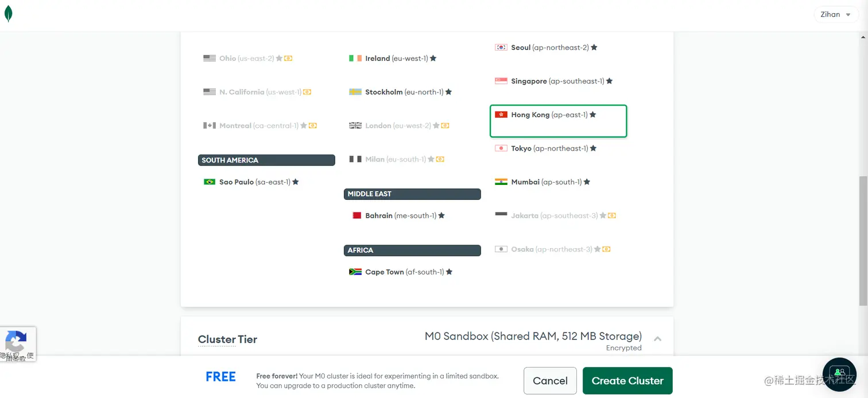This screenshot has height=398, width=868.
Task: Click the Canadian flag next to Montreal
Action: coord(210,125)
